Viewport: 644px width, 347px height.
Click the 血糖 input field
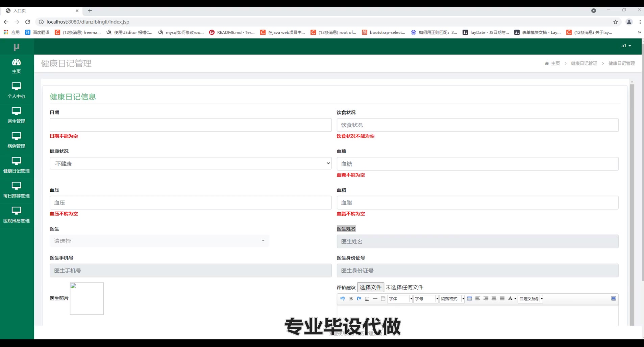pyautogui.click(x=477, y=164)
